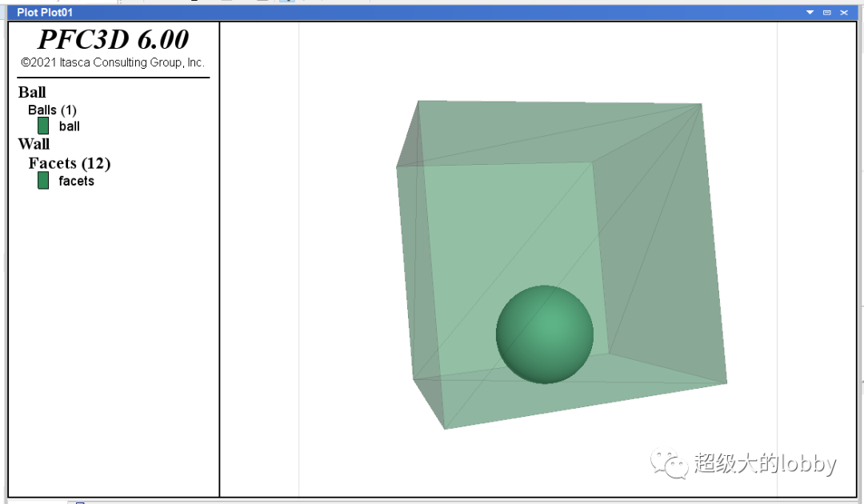Screen dimensions: 864x504
Task: Minimize the Plot01 plot pane
Action: [827, 12]
